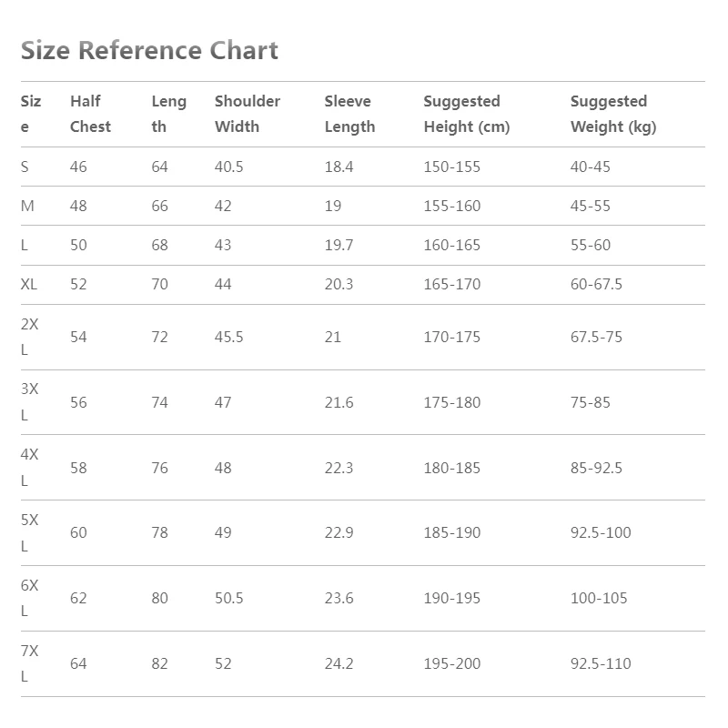Click the 150-155 height cell

pos(451,167)
